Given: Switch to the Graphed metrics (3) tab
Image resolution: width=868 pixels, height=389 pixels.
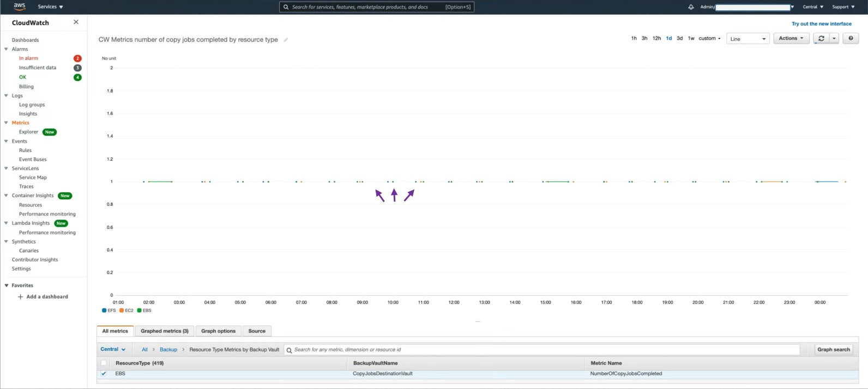Looking at the screenshot, I should 165,331.
